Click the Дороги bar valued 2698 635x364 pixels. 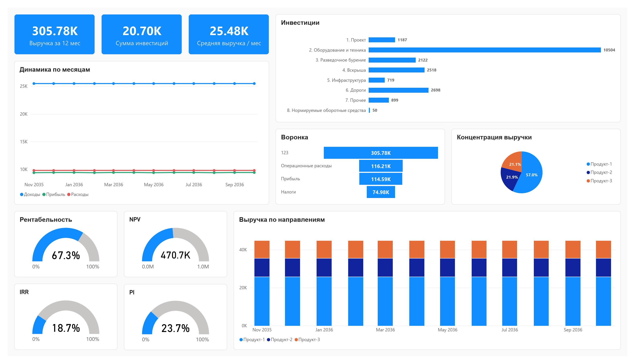[399, 90]
